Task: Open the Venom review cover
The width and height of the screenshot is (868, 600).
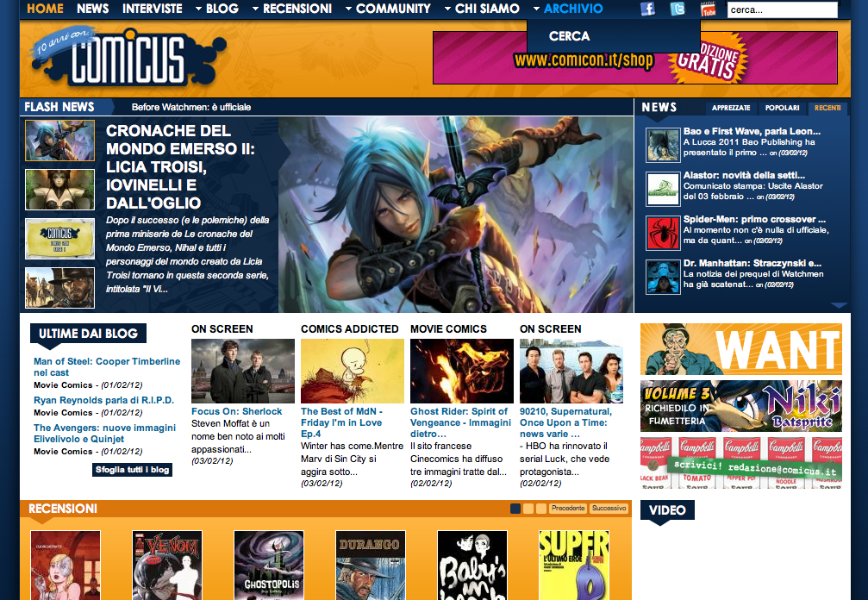Action: tap(167, 566)
